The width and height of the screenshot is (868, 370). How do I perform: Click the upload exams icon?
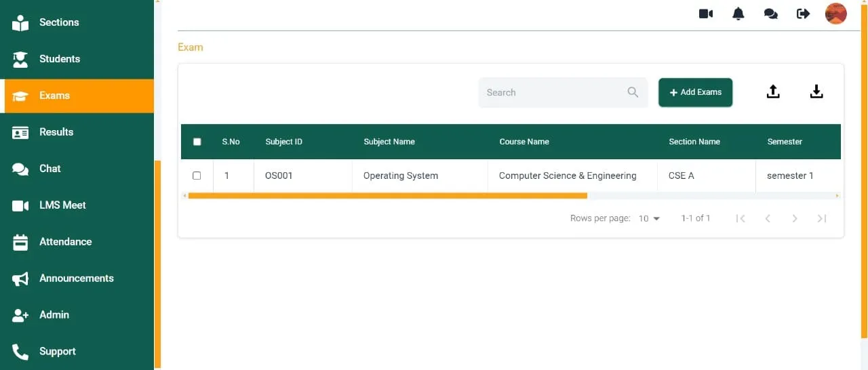coord(773,92)
